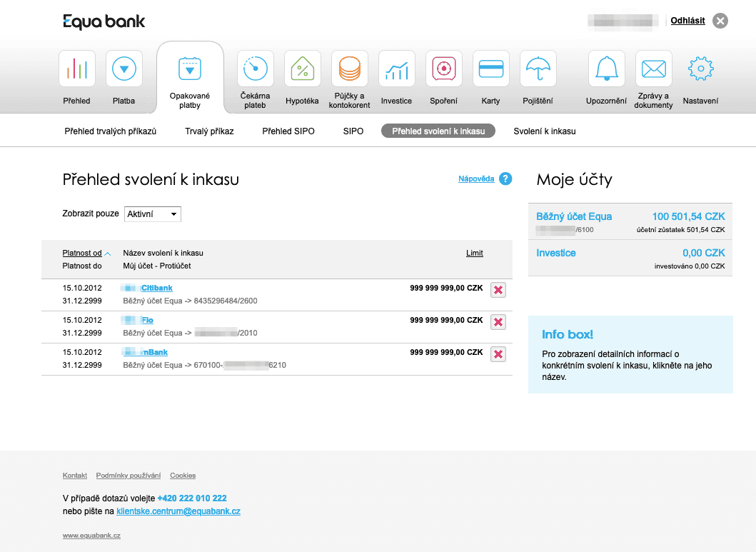The height and width of the screenshot is (552, 756).
Task: Click the Moje účty heading
Action: coord(574,180)
